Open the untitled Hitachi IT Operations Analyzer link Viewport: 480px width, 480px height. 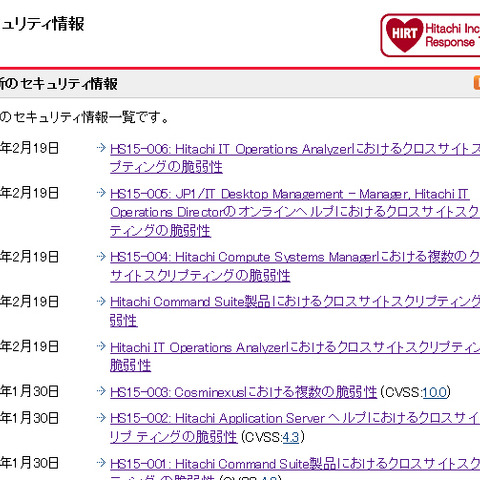point(295,356)
